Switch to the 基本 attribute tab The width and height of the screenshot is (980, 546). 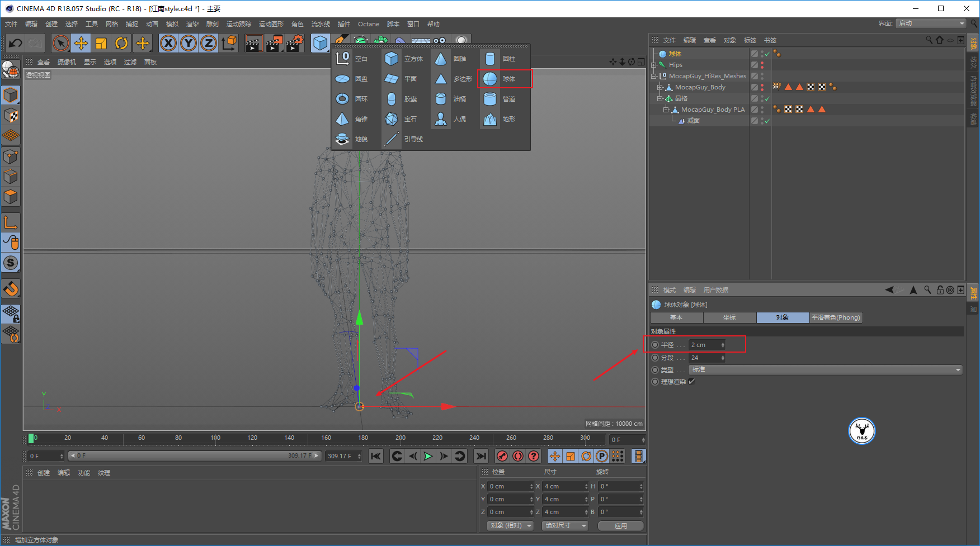point(676,317)
